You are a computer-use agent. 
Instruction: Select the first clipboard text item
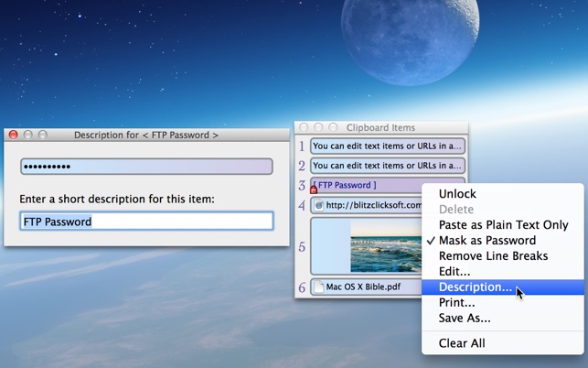(388, 146)
